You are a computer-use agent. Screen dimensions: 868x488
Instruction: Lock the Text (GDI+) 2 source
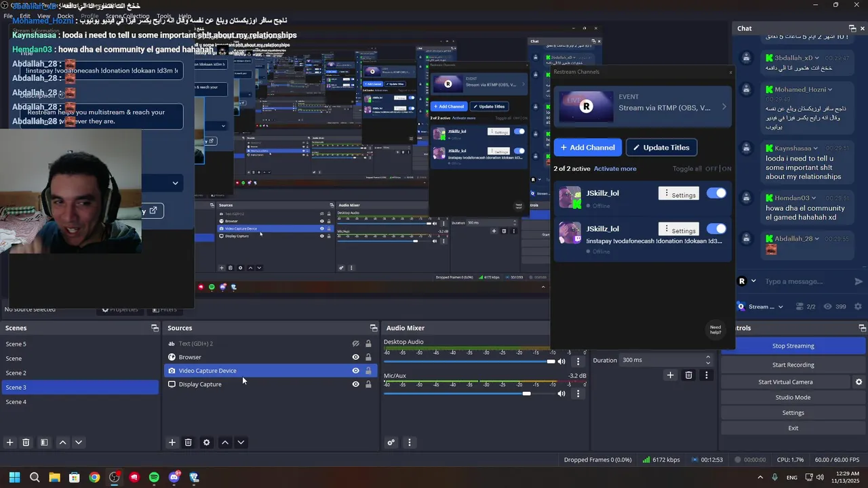pos(368,344)
